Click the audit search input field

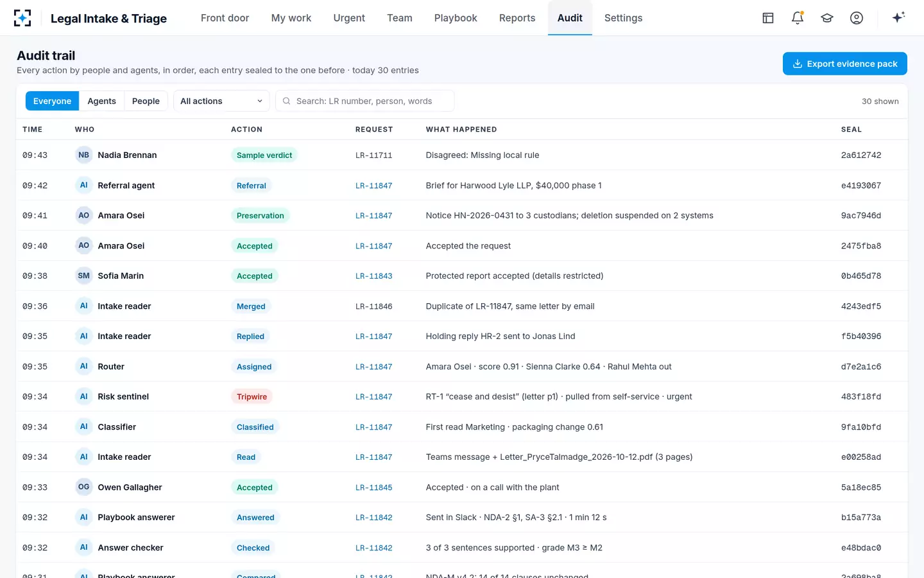(364, 101)
